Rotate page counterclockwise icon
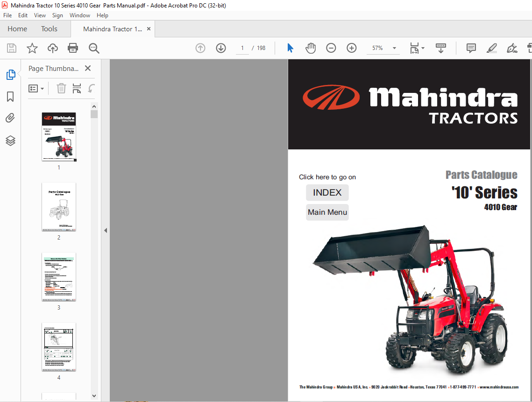This screenshot has width=532, height=402. coord(91,89)
